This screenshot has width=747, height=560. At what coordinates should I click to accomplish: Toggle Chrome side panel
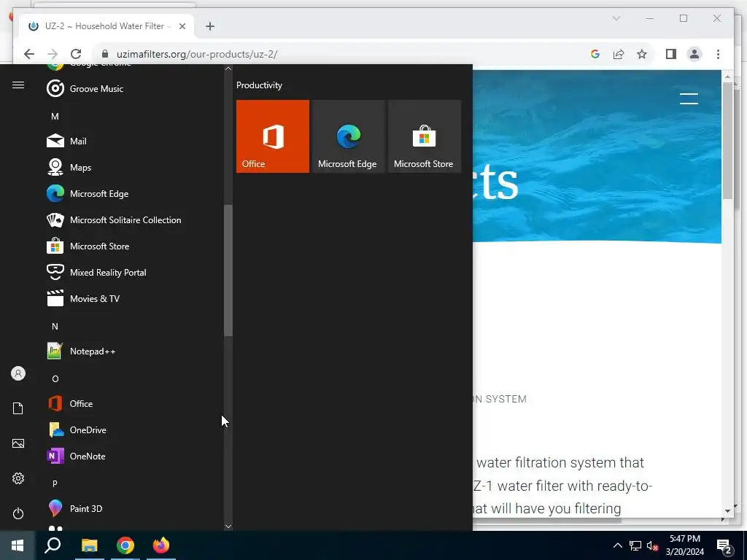pos(671,54)
